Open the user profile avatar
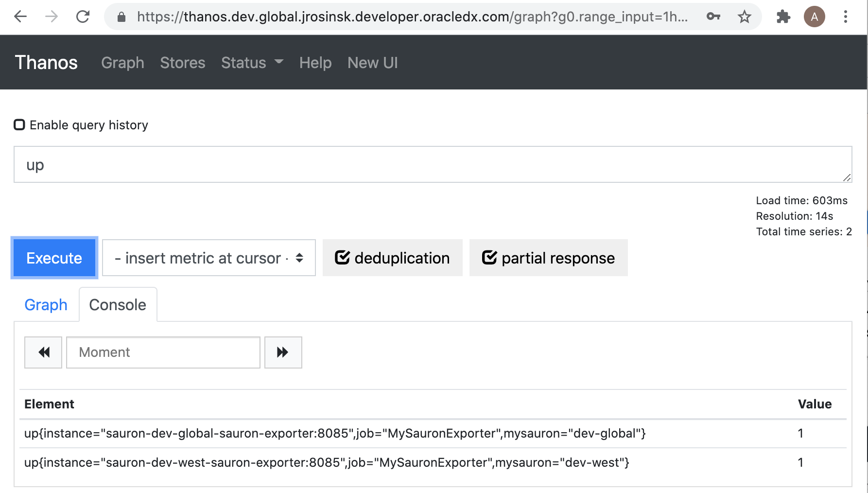Viewport: 868px width, 493px height. pos(814,17)
